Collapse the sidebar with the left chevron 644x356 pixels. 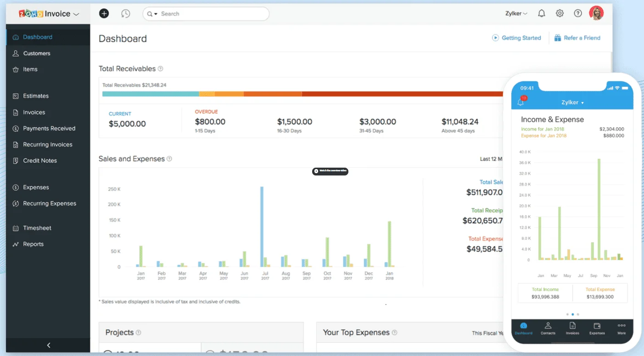coord(49,345)
